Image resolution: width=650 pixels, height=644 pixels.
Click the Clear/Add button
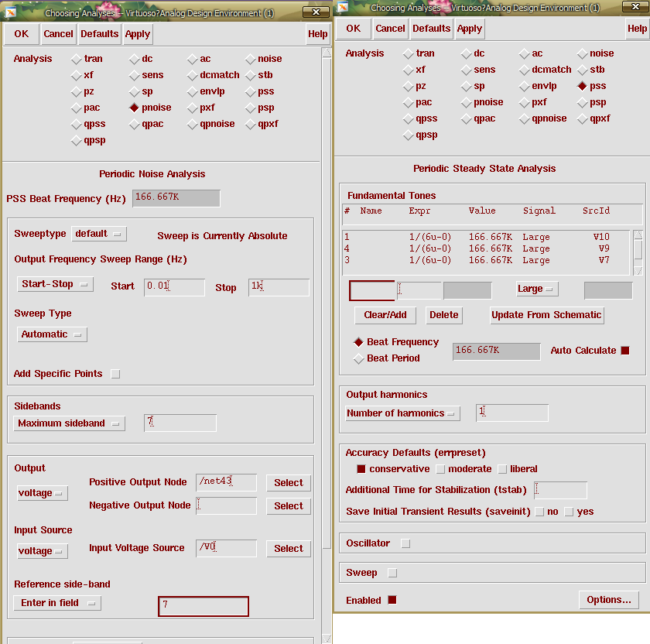[385, 315]
